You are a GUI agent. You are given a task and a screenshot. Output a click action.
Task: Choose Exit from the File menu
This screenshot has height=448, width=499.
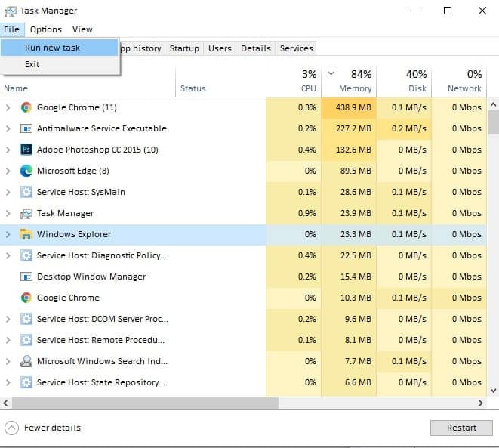[x=59, y=64]
